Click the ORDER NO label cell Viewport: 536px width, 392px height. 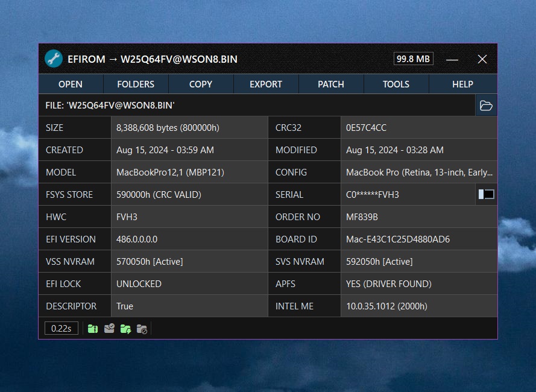[304, 217]
